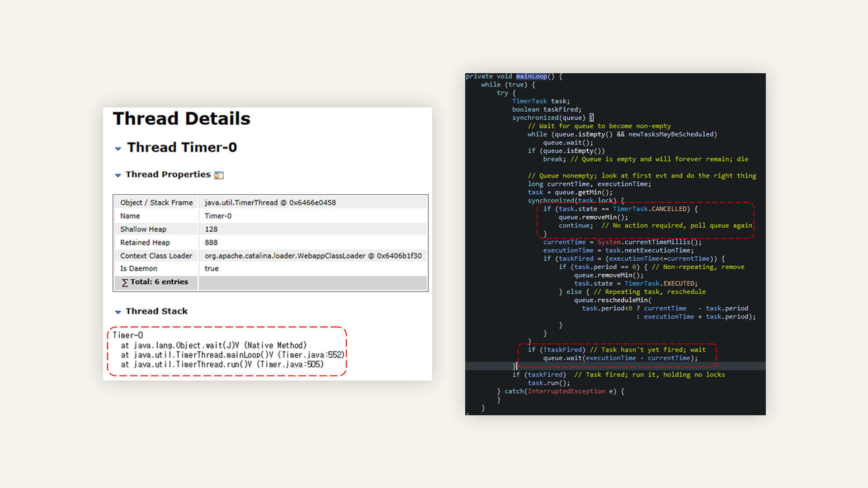Screen dimensions: 868x488
Task: Click the task.run(); code line
Action: click(548, 383)
